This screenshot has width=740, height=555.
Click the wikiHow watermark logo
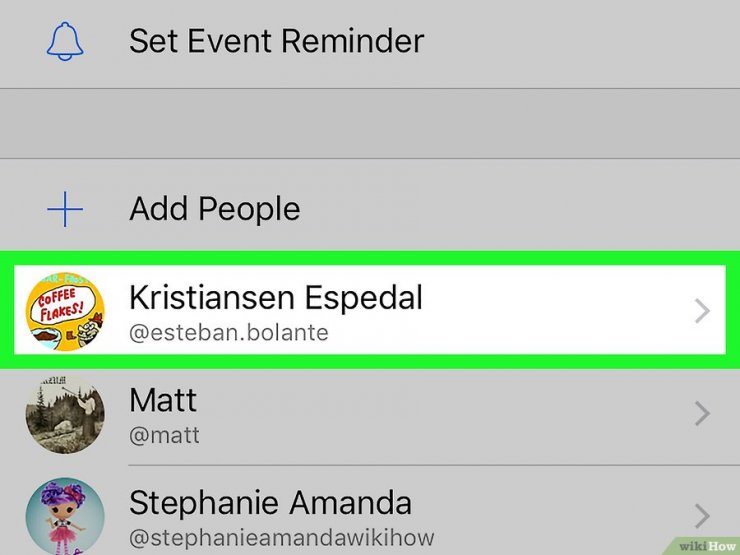click(706, 546)
